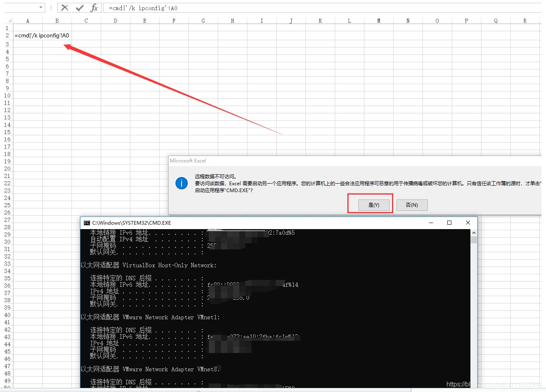Select column B header
The width and height of the screenshot is (546, 392).
[57, 21]
